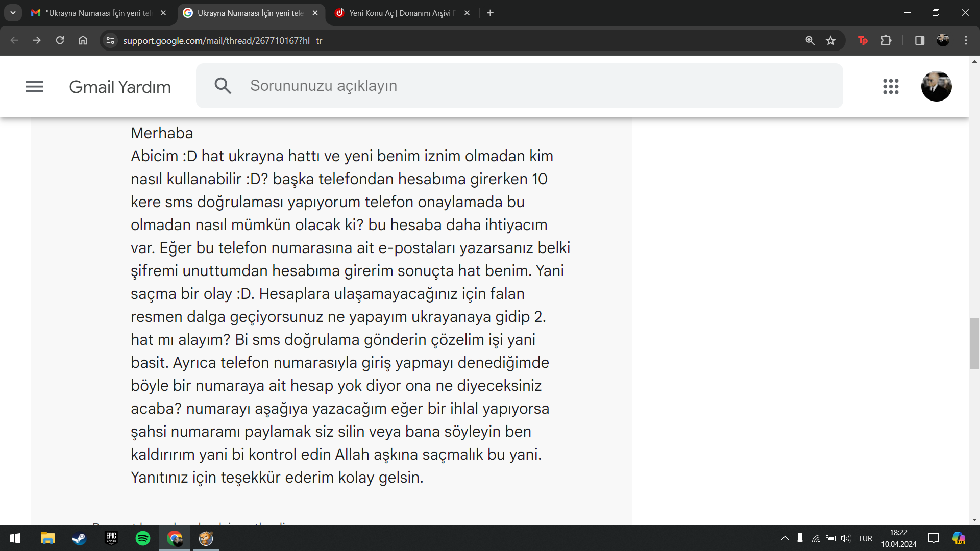Open the Chrome extensions puzzle icon
This screenshot has width=980, height=551.
886,41
